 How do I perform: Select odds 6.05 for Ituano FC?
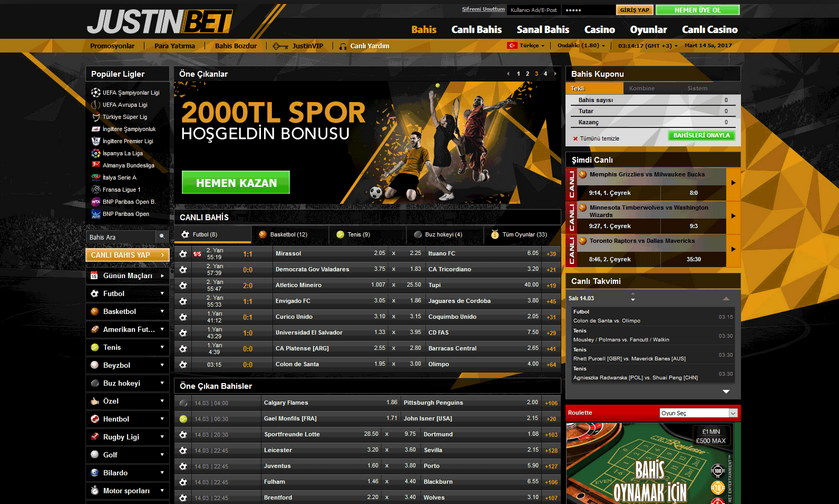[x=532, y=253]
